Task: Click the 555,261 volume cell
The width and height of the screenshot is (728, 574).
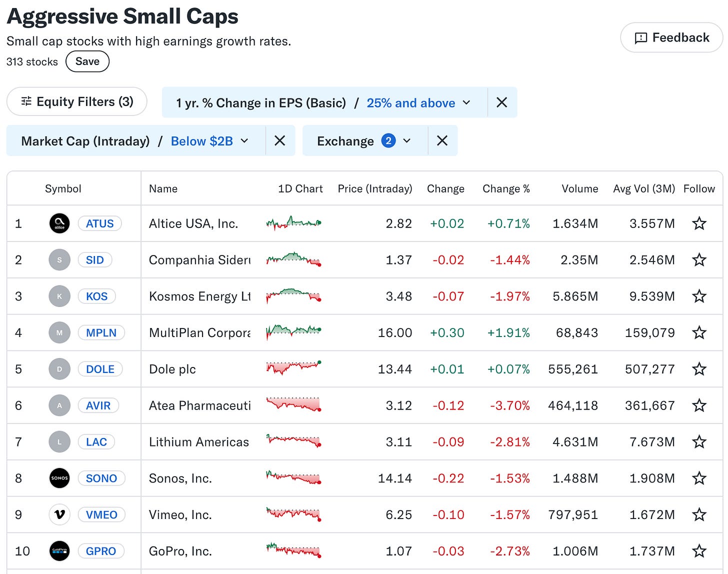Action: coord(573,369)
